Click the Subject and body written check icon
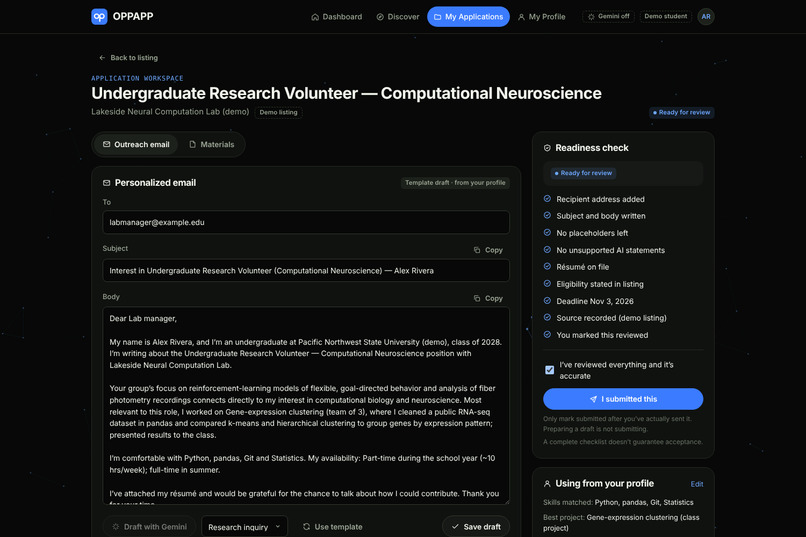This screenshot has height=537, width=806. (x=547, y=216)
